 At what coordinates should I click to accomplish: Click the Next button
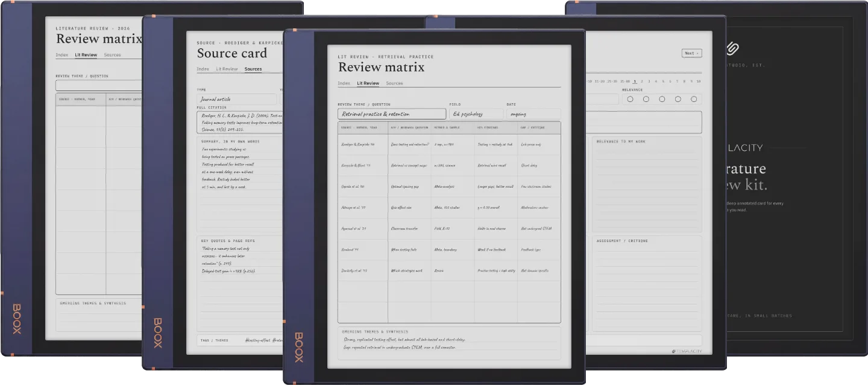[691, 53]
